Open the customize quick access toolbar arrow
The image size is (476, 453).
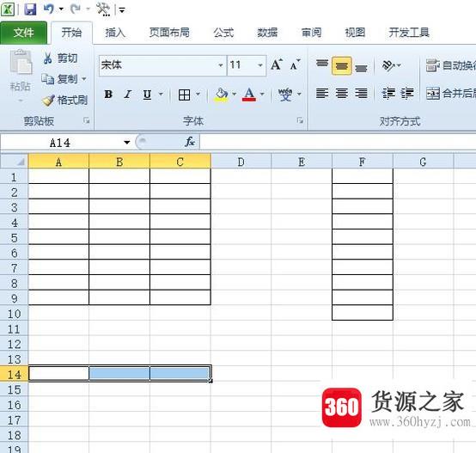click(122, 10)
